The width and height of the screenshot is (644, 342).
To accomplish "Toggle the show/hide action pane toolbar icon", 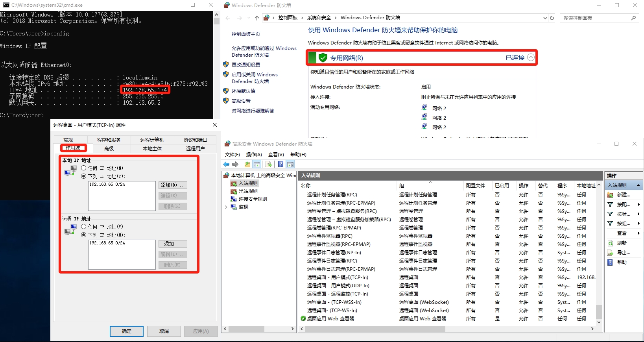I will click(x=290, y=165).
